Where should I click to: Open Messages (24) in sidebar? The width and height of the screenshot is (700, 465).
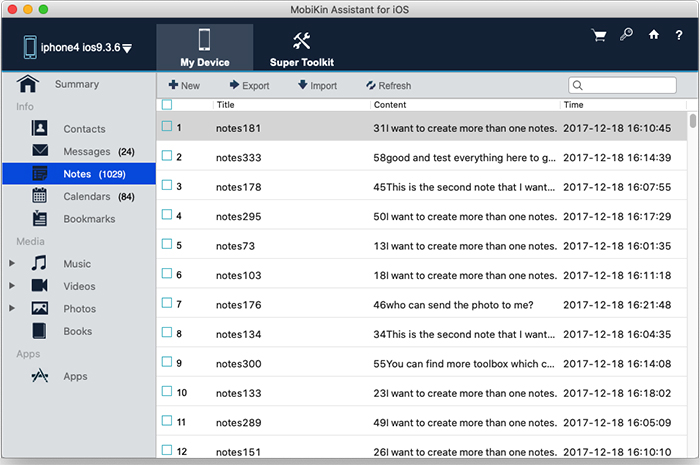click(99, 152)
